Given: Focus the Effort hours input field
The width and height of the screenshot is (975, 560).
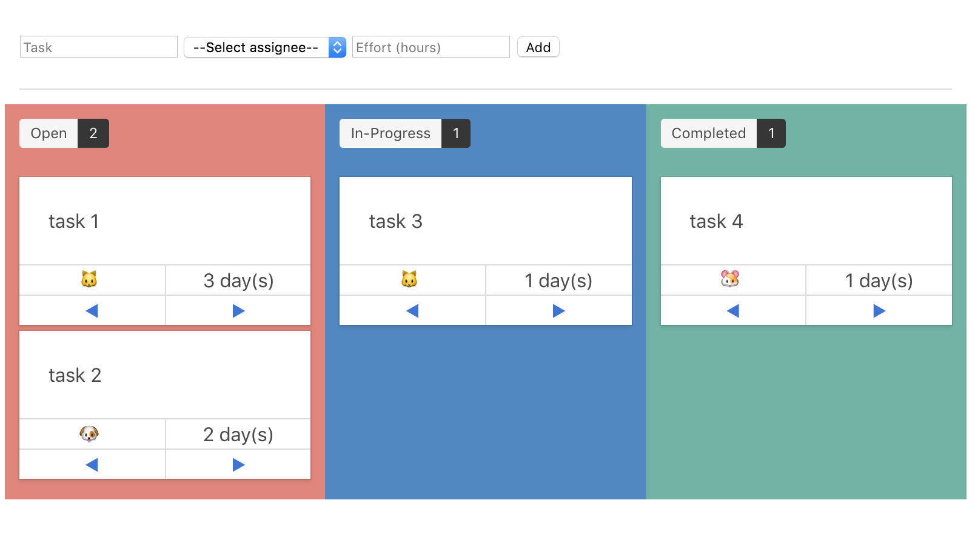Looking at the screenshot, I should (430, 47).
